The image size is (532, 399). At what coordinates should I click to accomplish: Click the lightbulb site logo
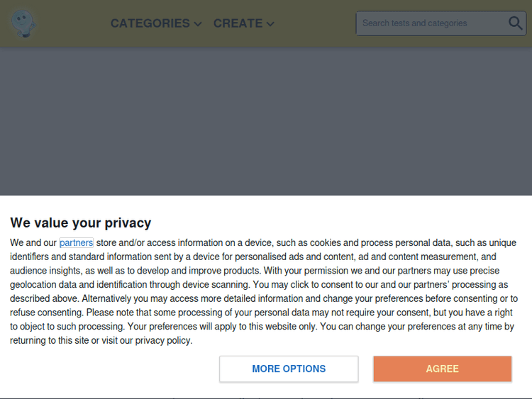pos(23,23)
